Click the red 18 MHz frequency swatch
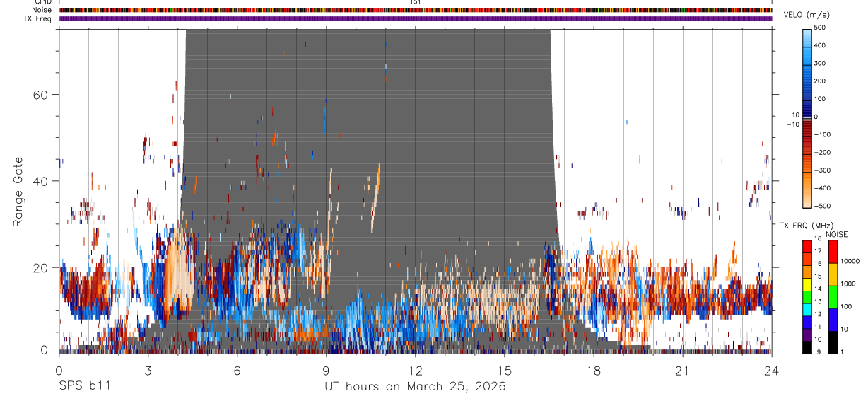 [x=807, y=245]
